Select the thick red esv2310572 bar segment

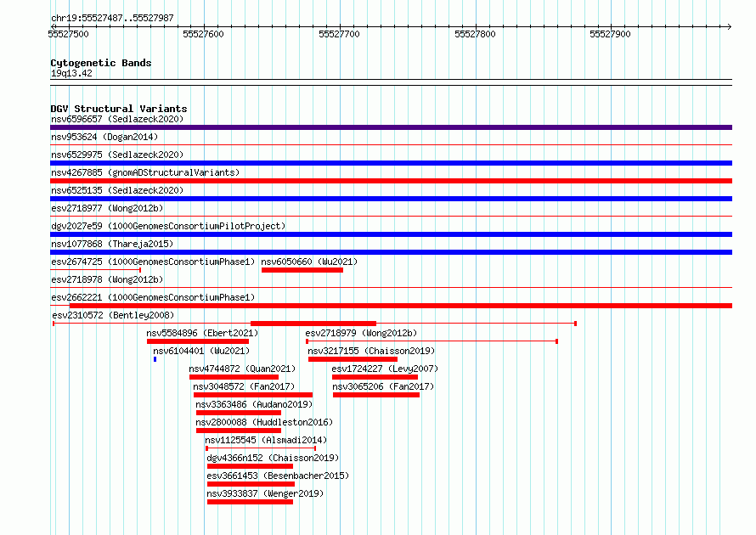[x=313, y=324]
